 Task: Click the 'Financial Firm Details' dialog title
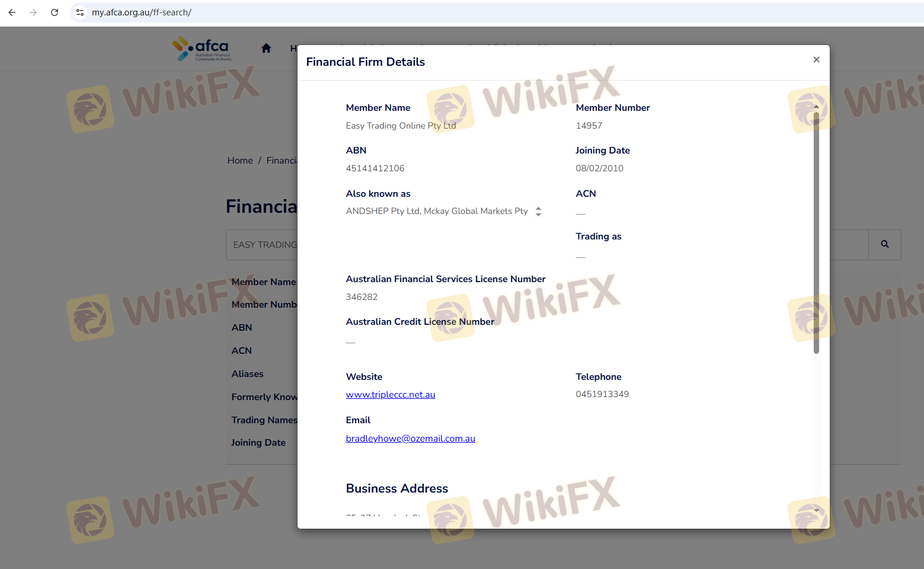pyautogui.click(x=366, y=62)
